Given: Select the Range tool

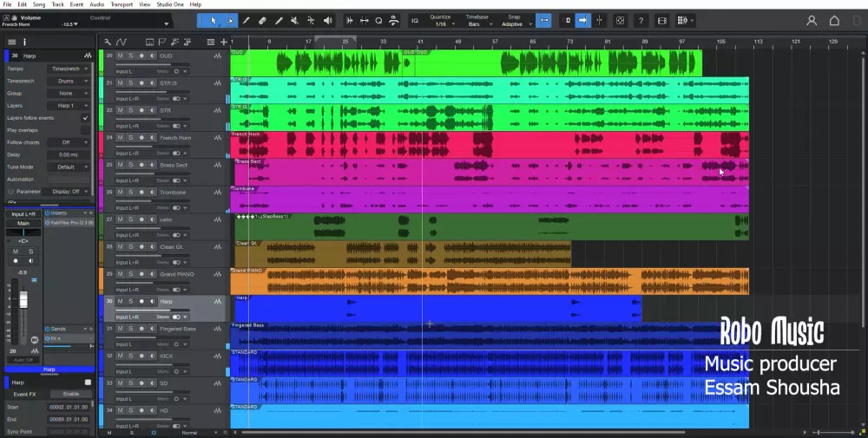Looking at the screenshot, I should (230, 21).
